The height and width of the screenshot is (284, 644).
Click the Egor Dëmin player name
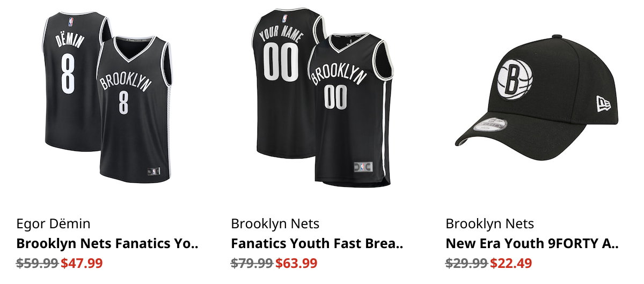53,223
